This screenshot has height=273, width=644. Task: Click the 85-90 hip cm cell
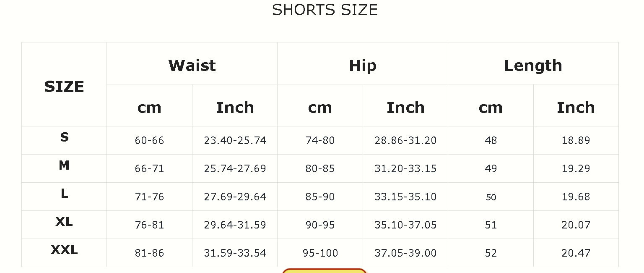pos(320,197)
